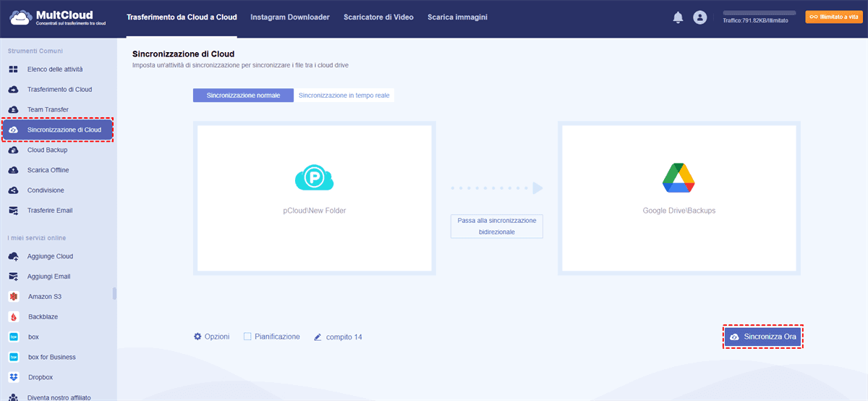Click Amazon S3 label
The width and height of the screenshot is (868, 401).
tap(45, 297)
